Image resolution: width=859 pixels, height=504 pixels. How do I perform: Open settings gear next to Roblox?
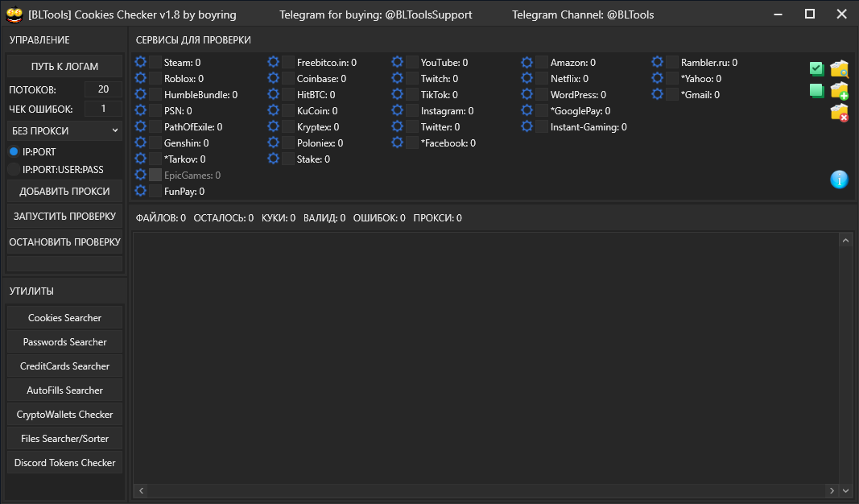coord(141,78)
